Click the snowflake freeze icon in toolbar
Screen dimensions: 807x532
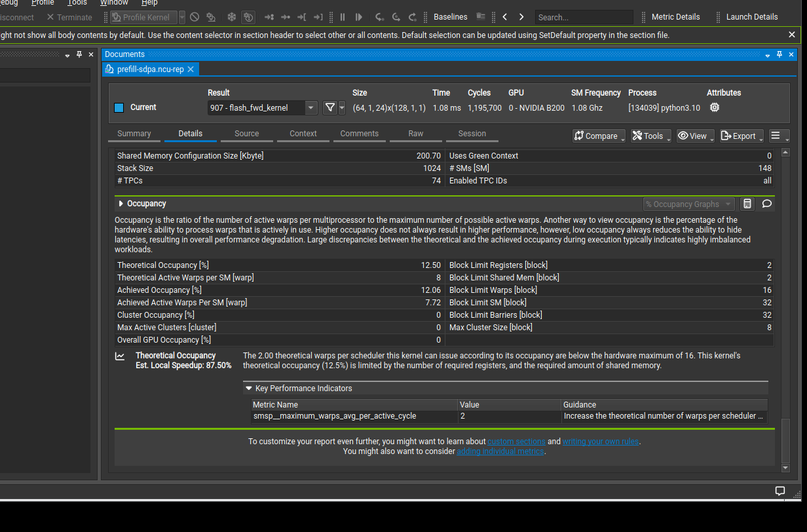click(x=231, y=17)
